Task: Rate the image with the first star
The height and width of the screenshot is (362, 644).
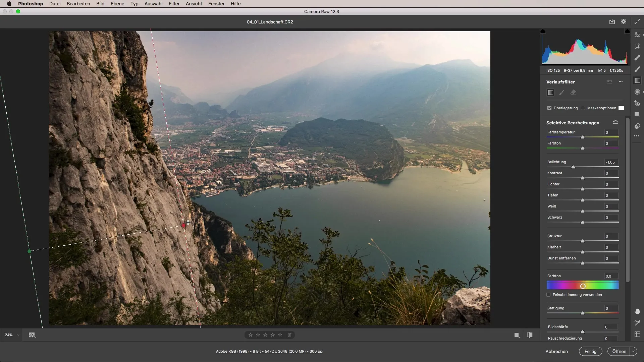Action: coord(251,335)
